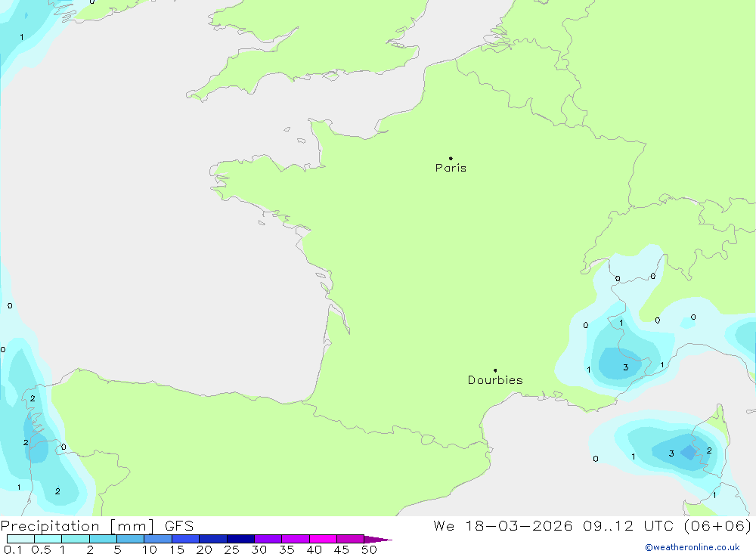The width and height of the screenshot is (756, 554).
Task: Open the weatheronline.co.uk copyright link
Action: [x=692, y=547]
